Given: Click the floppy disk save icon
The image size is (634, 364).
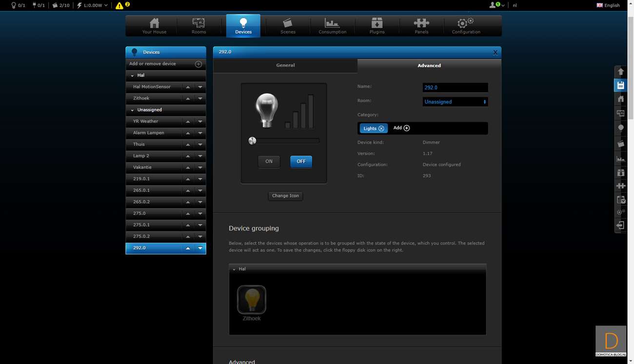Looking at the screenshot, I should (x=620, y=85).
